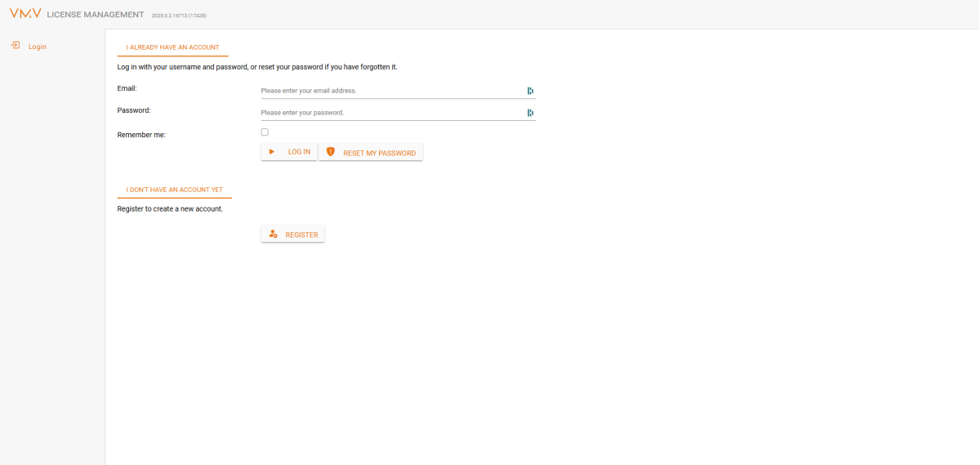
Task: Click the License Management title text
Action: click(x=96, y=15)
